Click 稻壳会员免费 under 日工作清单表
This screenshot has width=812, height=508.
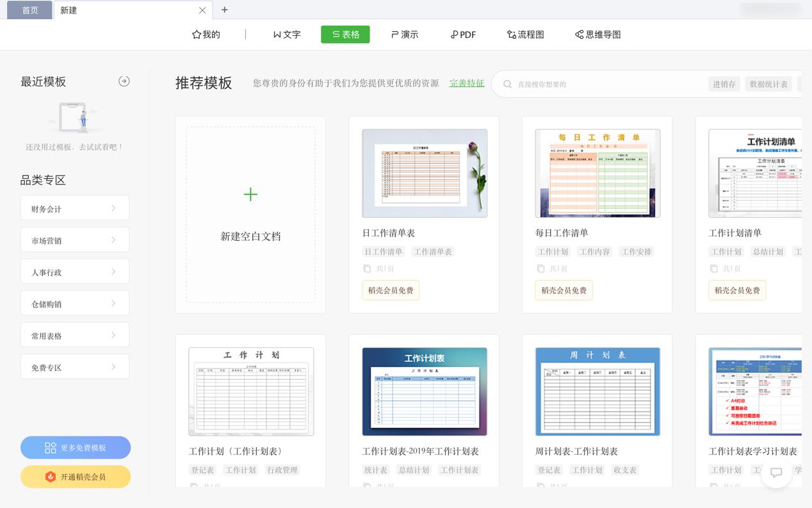[391, 290]
